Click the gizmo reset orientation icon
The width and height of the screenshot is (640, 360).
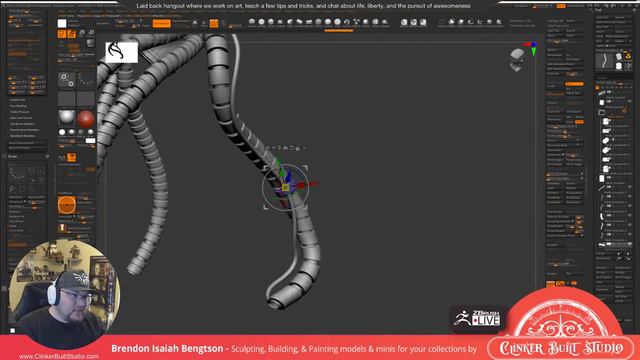pos(291,148)
